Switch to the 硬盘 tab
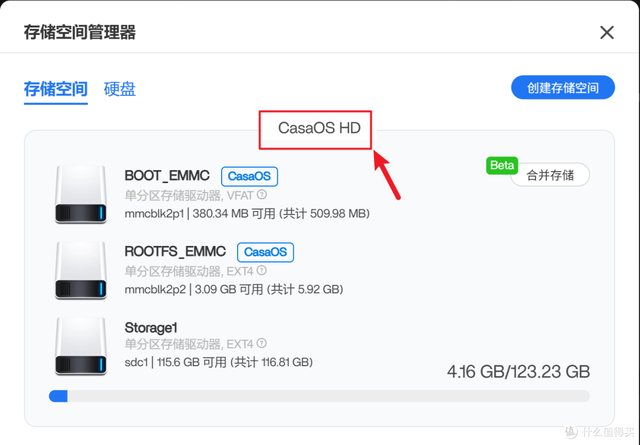This screenshot has width=640, height=445. [x=120, y=89]
